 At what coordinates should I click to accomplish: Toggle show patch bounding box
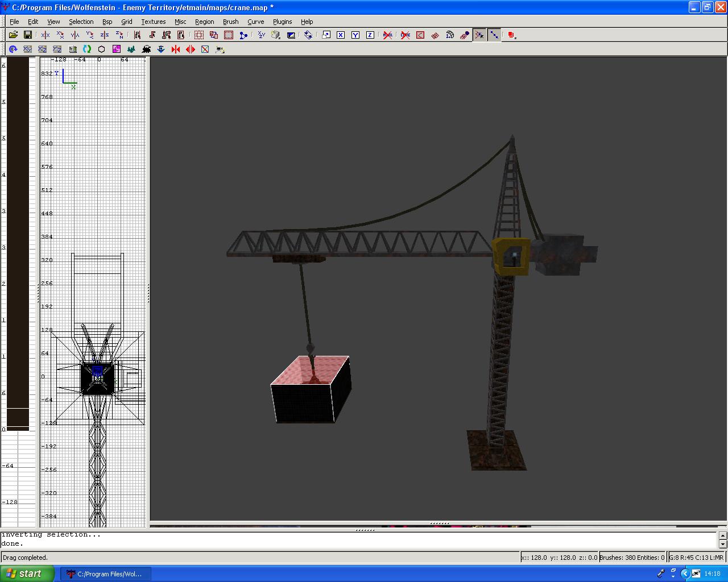click(420, 35)
